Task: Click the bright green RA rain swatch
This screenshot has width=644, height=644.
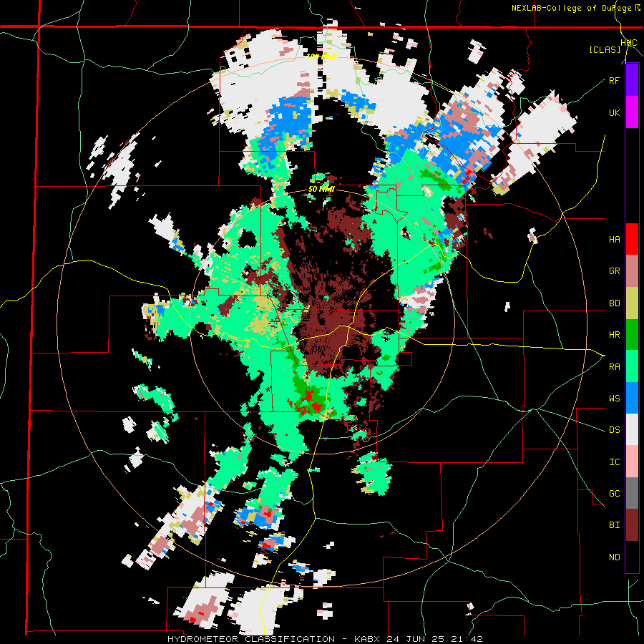Action: pos(632,366)
